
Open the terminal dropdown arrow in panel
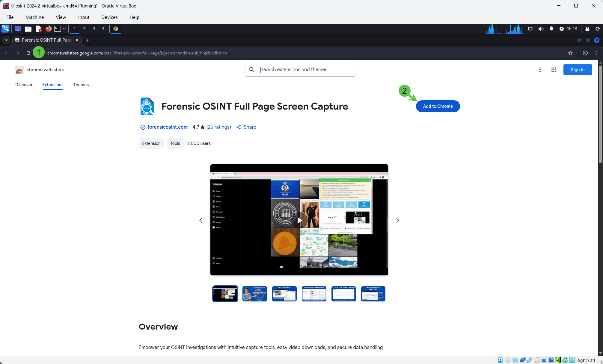point(64,29)
